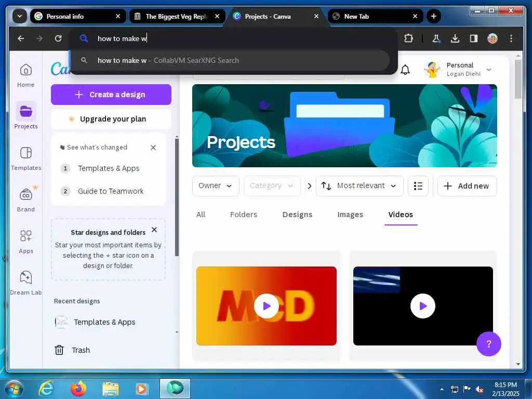Viewport: 532px width, 399px height.
Task: Open the browser downloads icon
Action: coord(455,38)
